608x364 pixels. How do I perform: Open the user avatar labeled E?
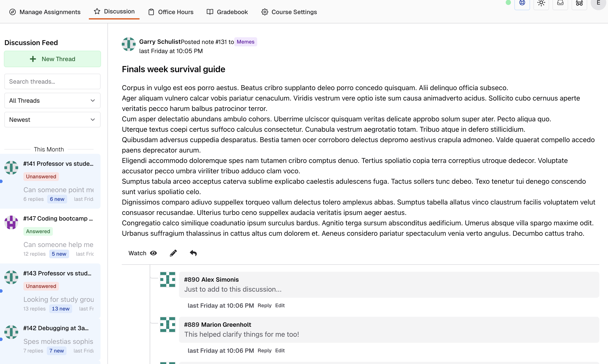598,3
